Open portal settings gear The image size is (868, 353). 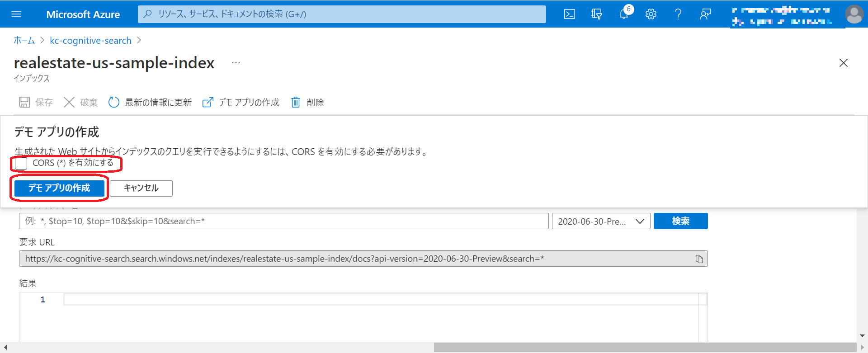(651, 14)
